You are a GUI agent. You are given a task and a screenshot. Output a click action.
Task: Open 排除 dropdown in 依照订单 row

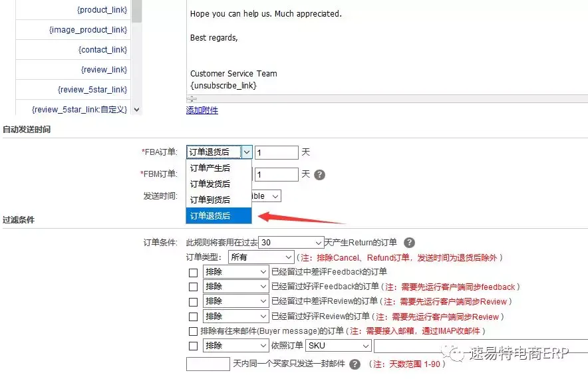pyautogui.click(x=236, y=346)
